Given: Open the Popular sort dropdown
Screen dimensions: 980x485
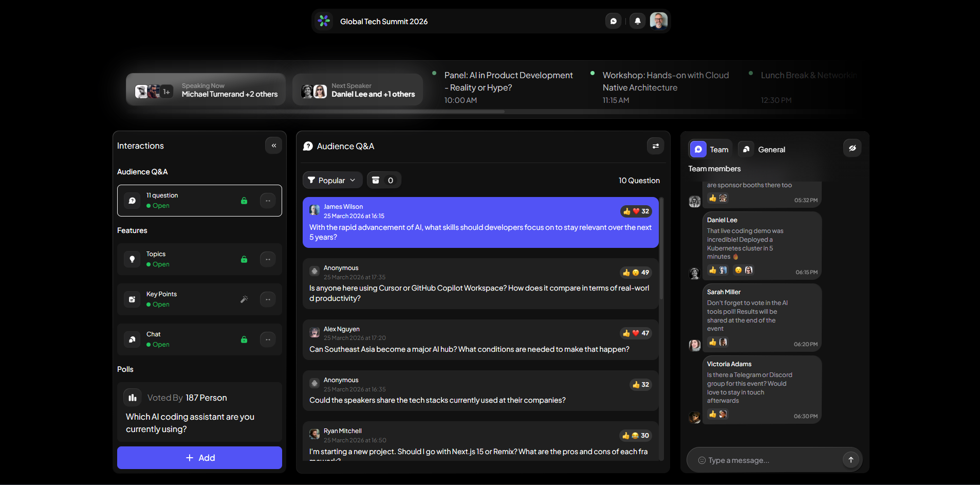Looking at the screenshot, I should pos(332,180).
